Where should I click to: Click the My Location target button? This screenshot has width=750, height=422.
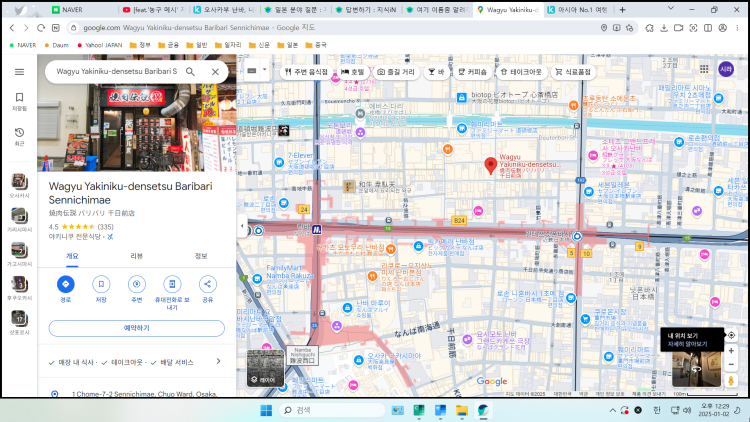(x=731, y=335)
